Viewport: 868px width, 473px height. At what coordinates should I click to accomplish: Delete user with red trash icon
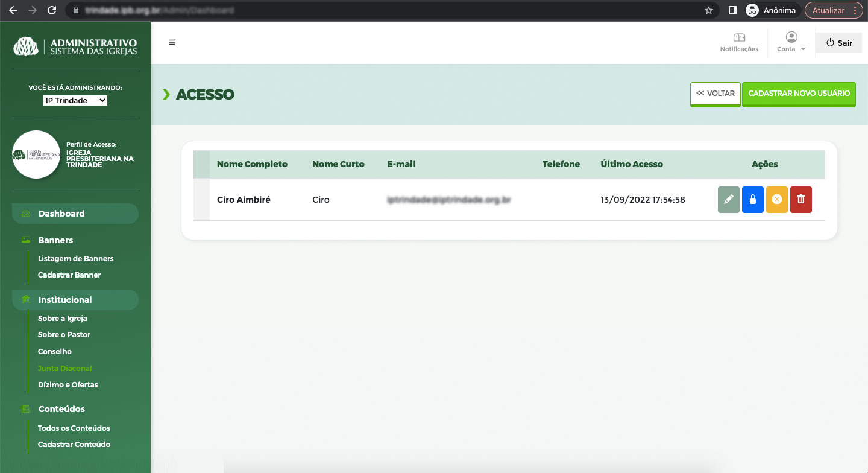(801, 200)
